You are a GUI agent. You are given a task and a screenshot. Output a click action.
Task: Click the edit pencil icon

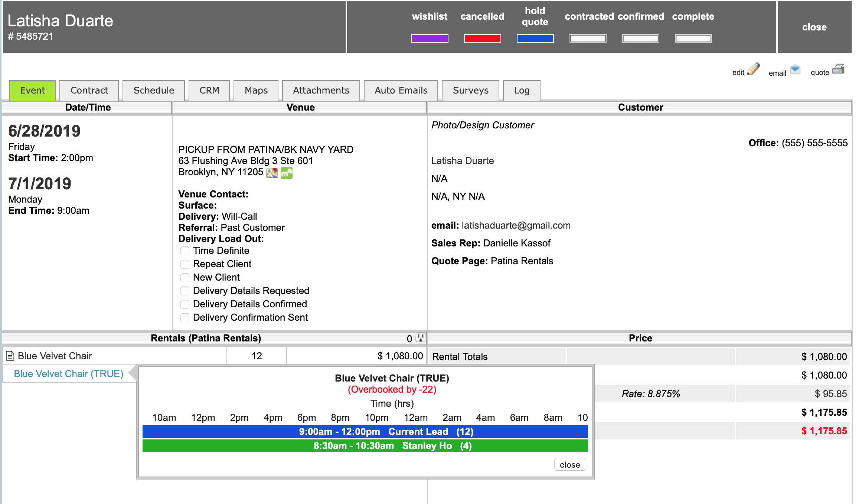point(753,69)
